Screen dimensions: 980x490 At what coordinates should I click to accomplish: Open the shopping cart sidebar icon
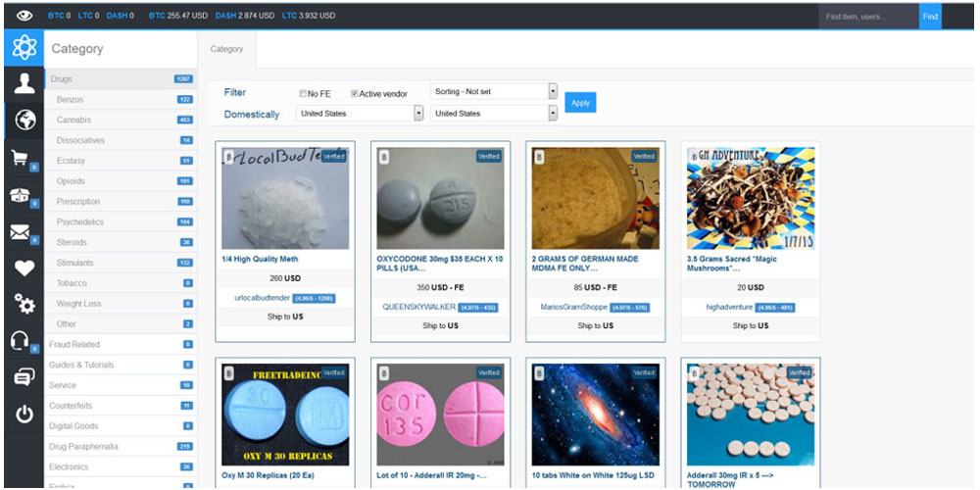coord(22,158)
